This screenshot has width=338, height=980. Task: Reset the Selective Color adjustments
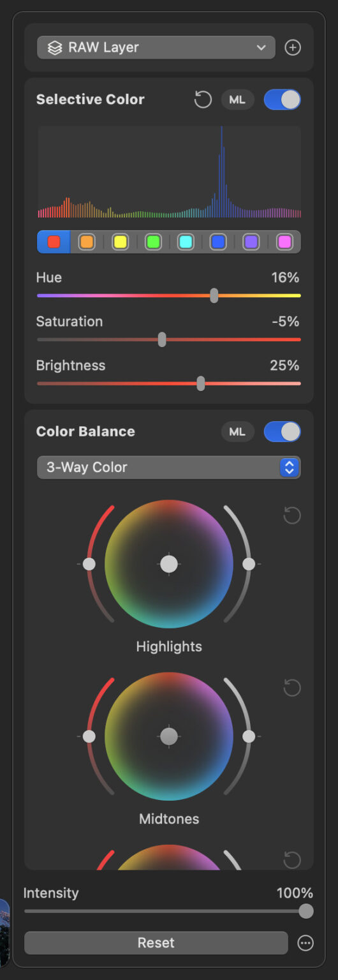pyautogui.click(x=203, y=100)
